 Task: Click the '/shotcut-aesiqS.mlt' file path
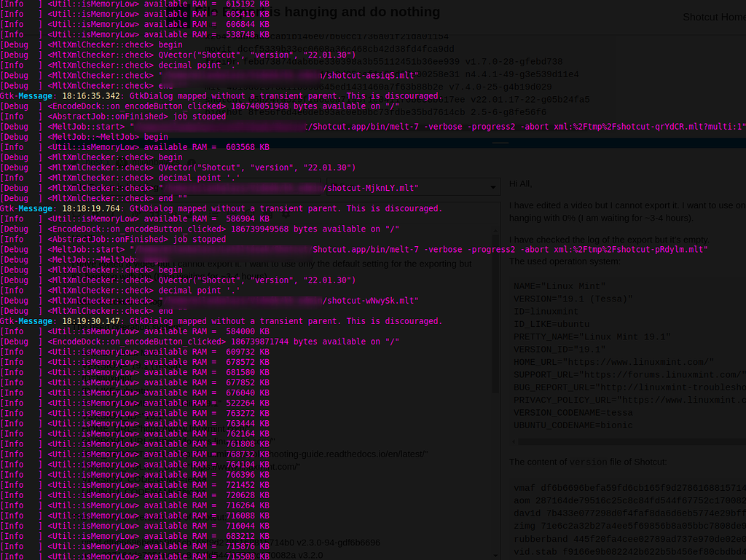371,76
